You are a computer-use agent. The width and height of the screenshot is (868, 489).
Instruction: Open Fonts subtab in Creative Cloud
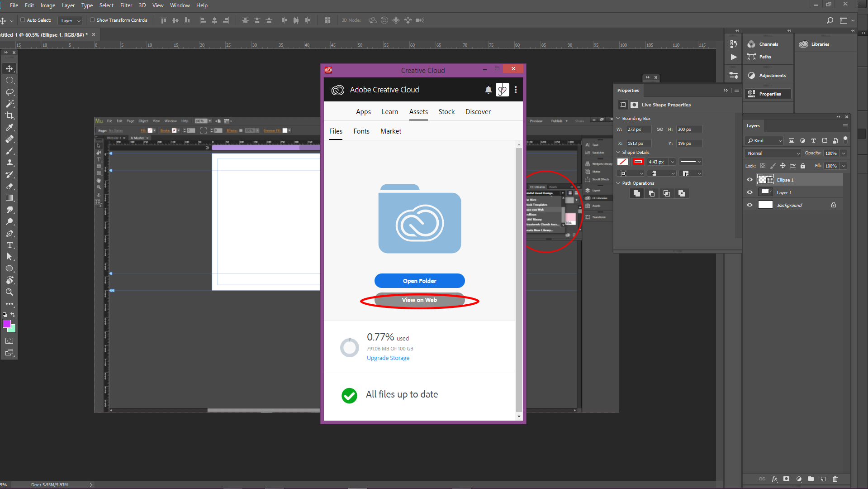point(361,131)
